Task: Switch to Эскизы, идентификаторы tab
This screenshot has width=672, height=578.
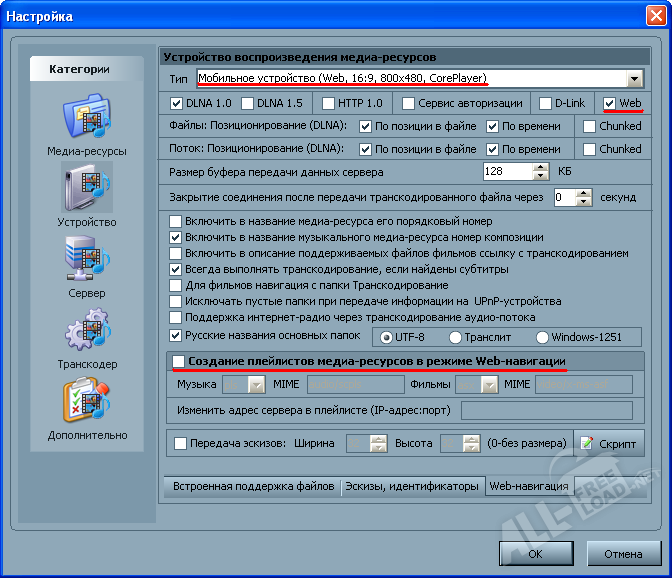Action: 411,487
